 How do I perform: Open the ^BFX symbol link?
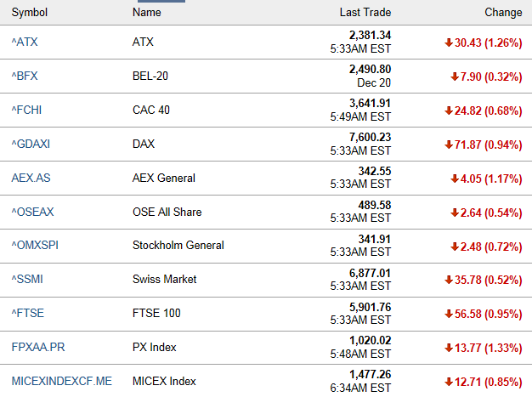click(25, 76)
